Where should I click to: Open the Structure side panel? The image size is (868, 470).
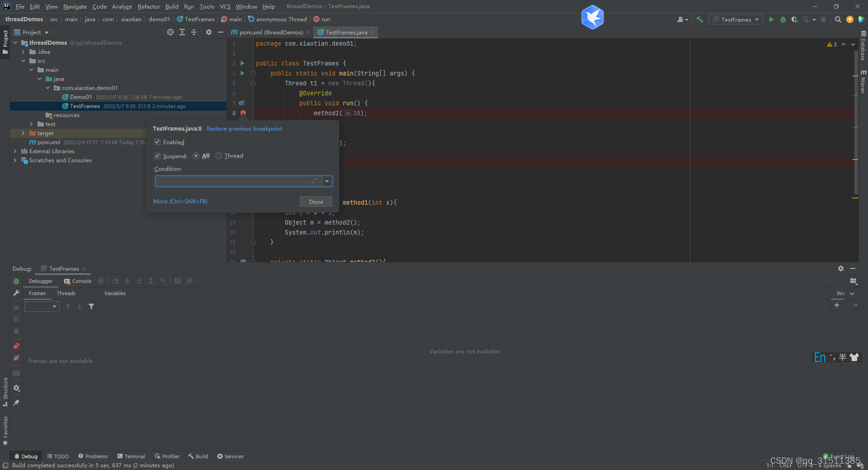pyautogui.click(x=5, y=391)
